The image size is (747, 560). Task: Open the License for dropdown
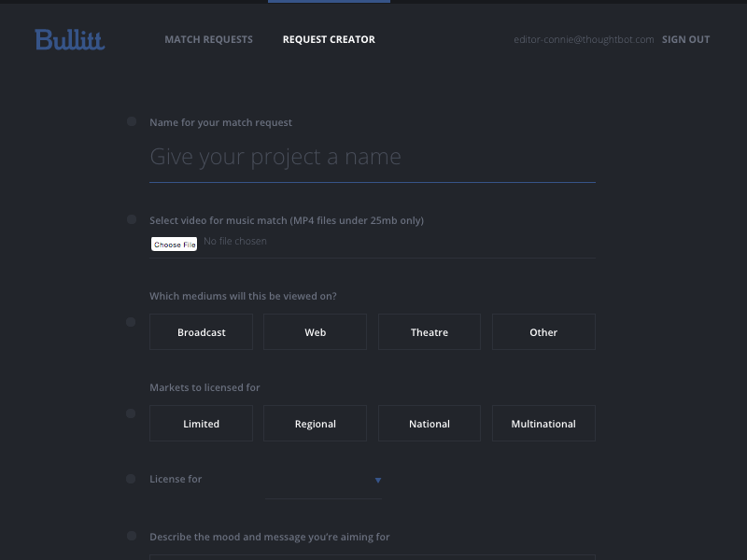click(323, 481)
